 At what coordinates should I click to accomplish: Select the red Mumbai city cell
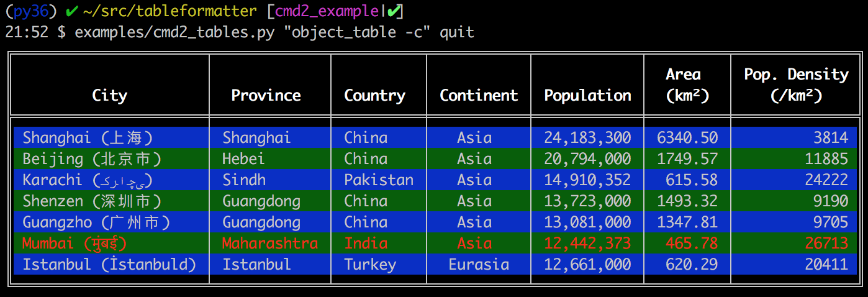pyautogui.click(x=75, y=243)
